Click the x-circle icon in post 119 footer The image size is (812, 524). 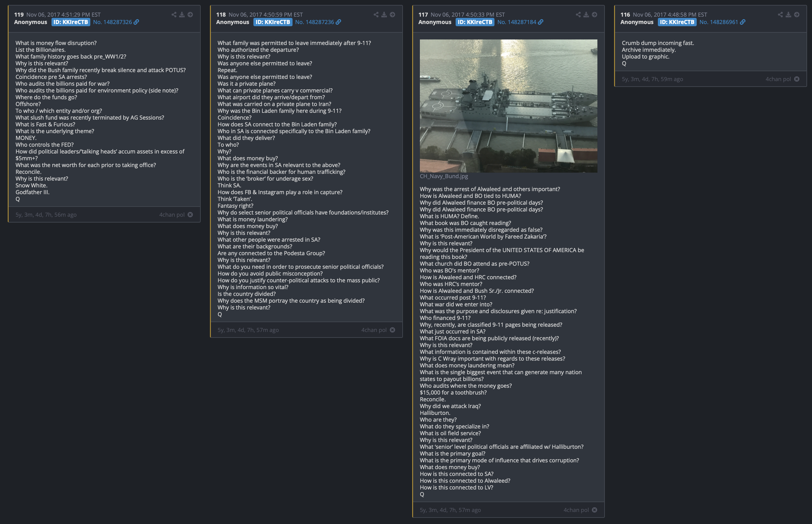tap(190, 215)
